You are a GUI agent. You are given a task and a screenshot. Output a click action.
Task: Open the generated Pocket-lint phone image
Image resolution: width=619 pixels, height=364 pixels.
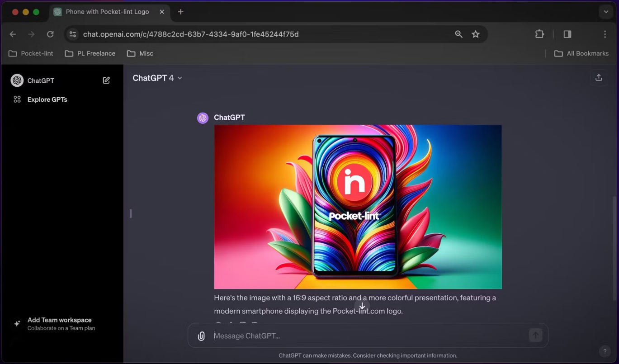pyautogui.click(x=358, y=207)
